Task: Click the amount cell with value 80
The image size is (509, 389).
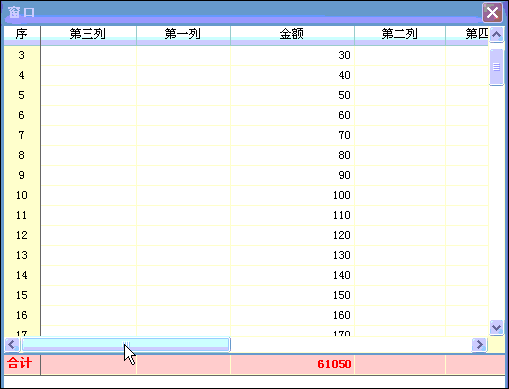Action: pos(292,155)
